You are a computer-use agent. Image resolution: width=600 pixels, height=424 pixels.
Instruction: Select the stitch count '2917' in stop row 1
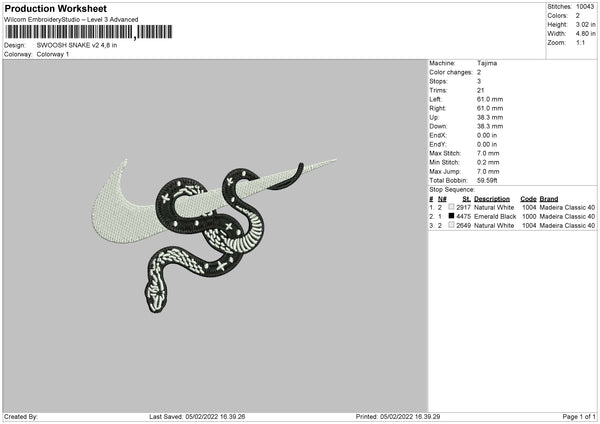coord(463,207)
